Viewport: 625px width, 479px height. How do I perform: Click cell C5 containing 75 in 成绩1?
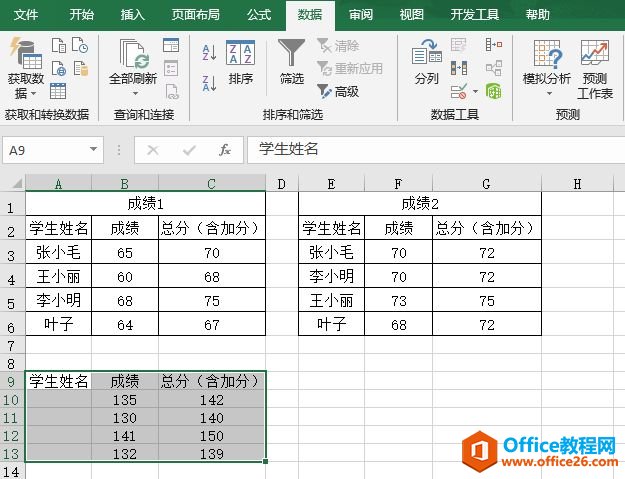tap(212, 300)
